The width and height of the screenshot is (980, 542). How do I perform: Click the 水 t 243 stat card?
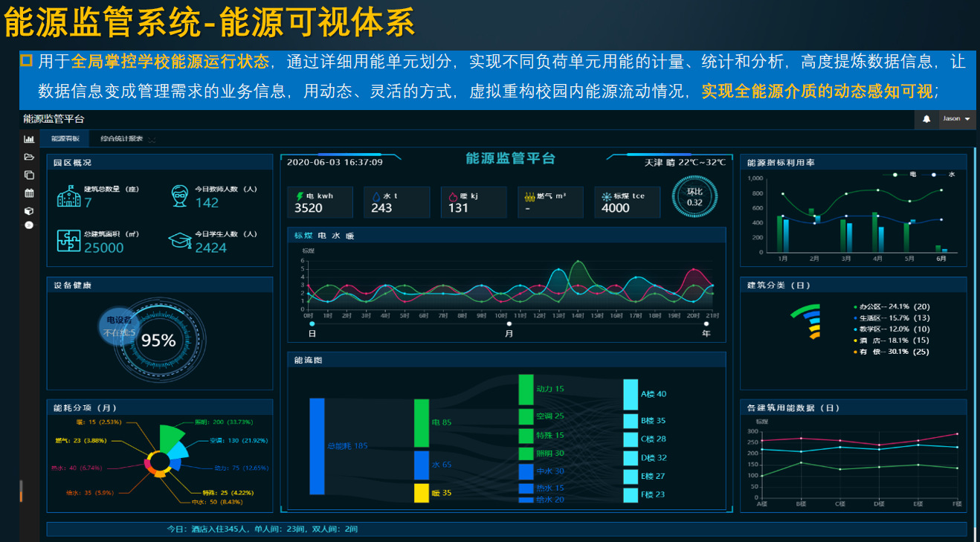click(x=398, y=202)
